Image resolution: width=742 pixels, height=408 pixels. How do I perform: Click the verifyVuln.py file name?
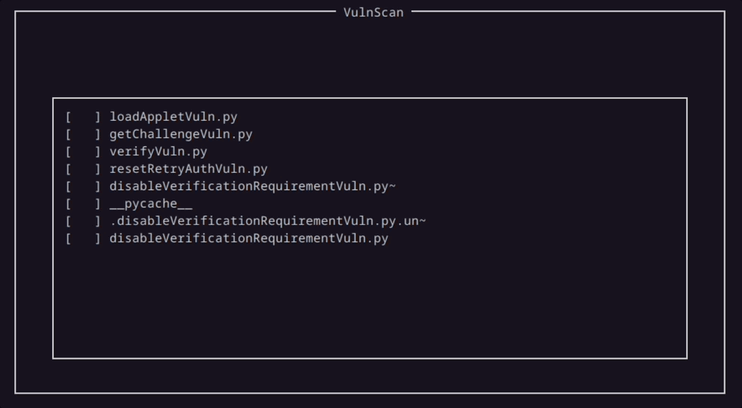coord(158,151)
